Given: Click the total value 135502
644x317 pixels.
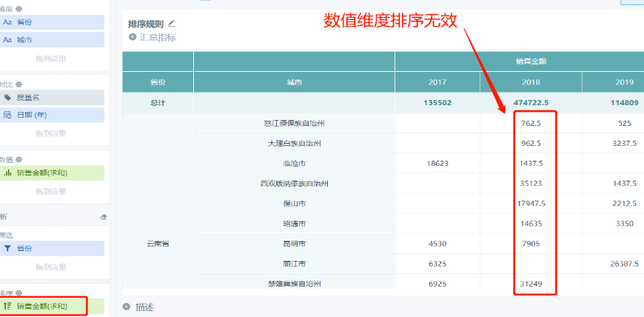Looking at the screenshot, I should [x=437, y=103].
